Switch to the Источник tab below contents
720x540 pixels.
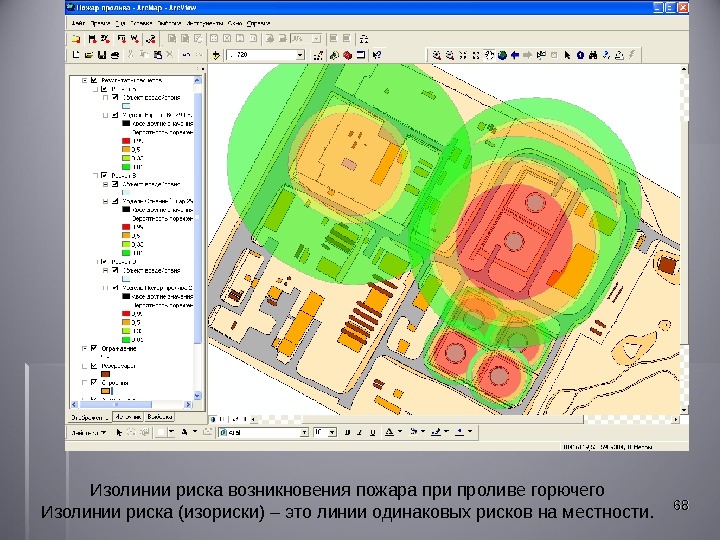point(128,417)
